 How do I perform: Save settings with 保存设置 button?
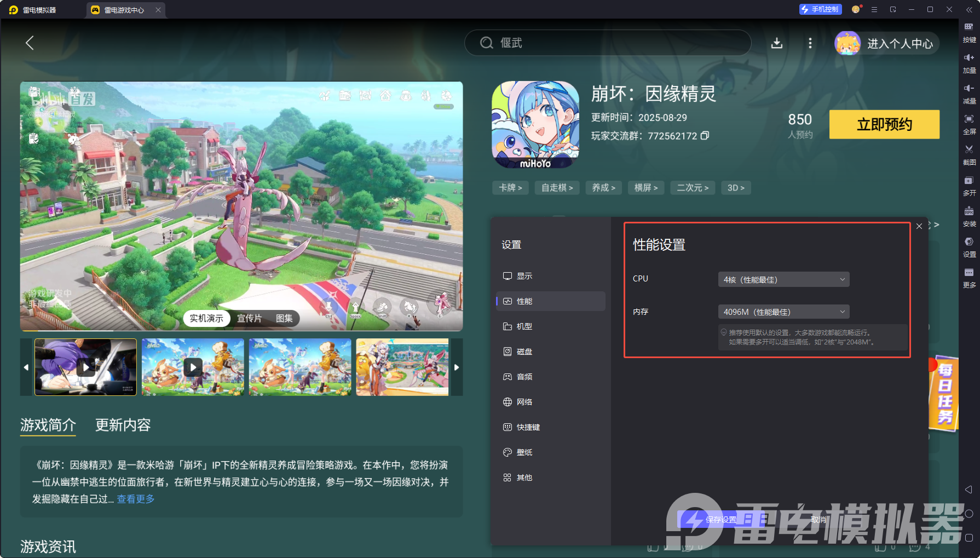(x=720, y=519)
